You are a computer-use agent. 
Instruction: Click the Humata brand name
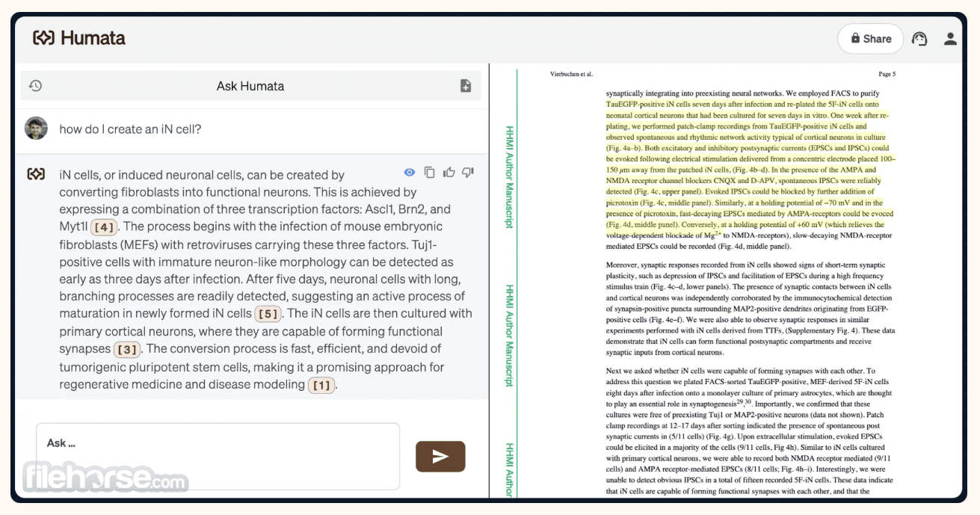point(93,38)
